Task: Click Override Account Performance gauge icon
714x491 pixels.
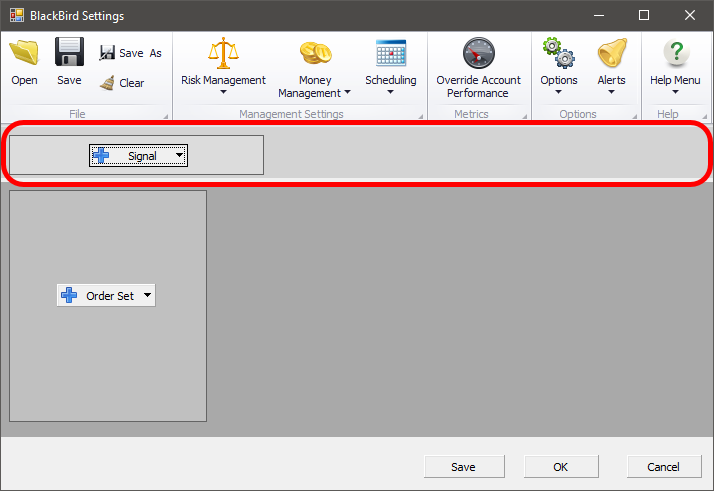Action: (478, 53)
